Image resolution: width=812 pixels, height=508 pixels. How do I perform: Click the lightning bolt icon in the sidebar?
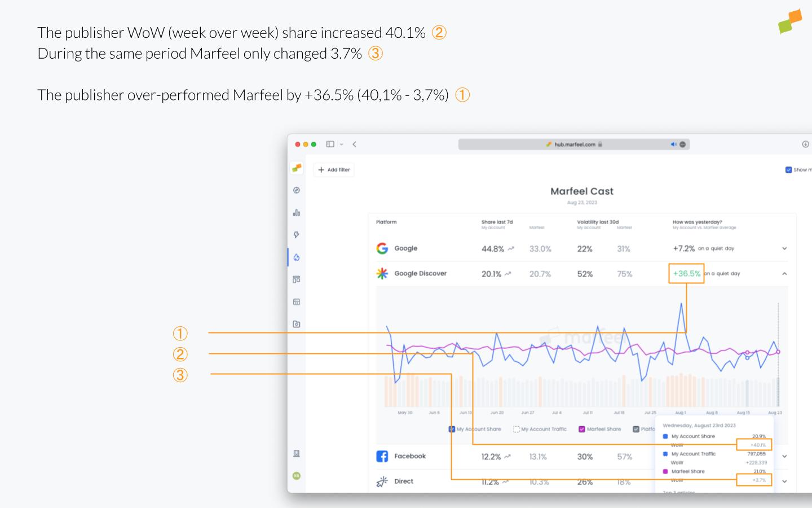[x=297, y=235]
